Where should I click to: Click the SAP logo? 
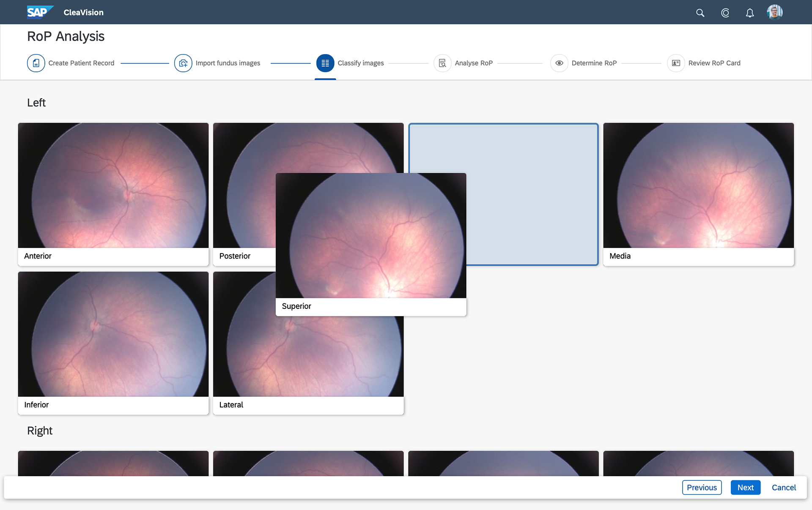pyautogui.click(x=40, y=12)
